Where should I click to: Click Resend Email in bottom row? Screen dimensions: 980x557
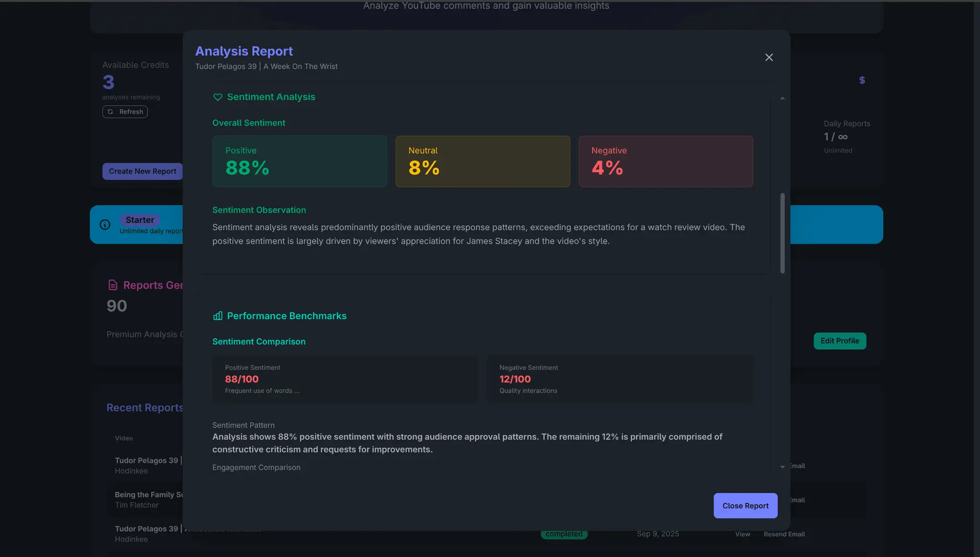point(784,534)
